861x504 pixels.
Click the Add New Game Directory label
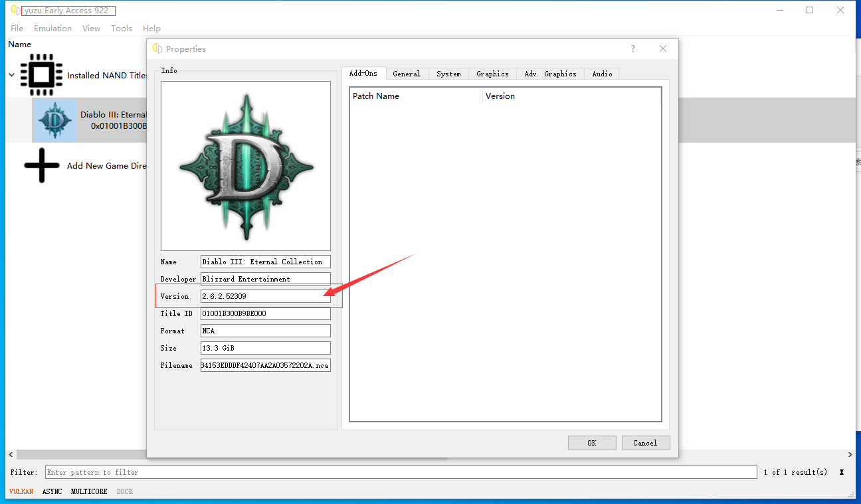coord(106,166)
